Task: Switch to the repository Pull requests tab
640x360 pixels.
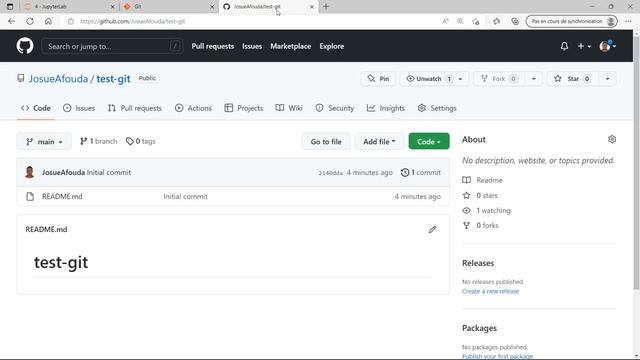Action: point(135,108)
